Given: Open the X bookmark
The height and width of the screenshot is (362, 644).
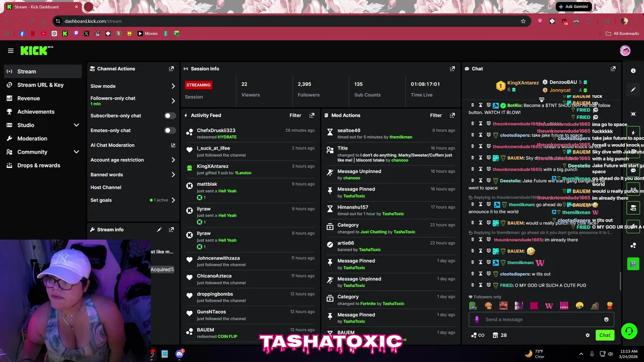Looking at the screenshot, I should coord(87,34).
